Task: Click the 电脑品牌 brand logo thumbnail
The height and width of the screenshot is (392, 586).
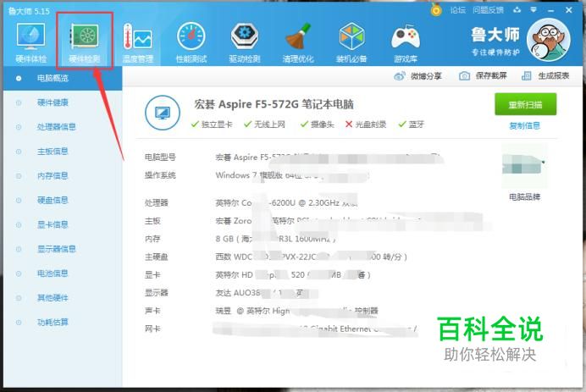Action: [x=524, y=165]
